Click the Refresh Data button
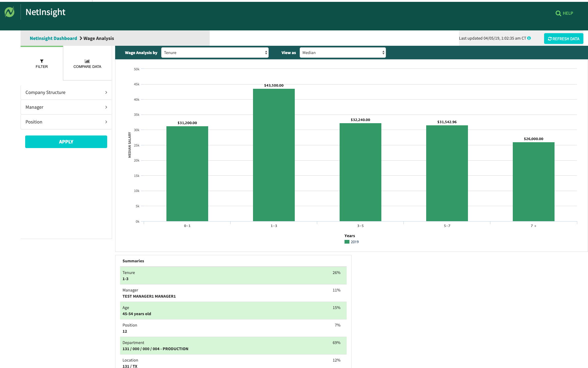 pyautogui.click(x=563, y=39)
